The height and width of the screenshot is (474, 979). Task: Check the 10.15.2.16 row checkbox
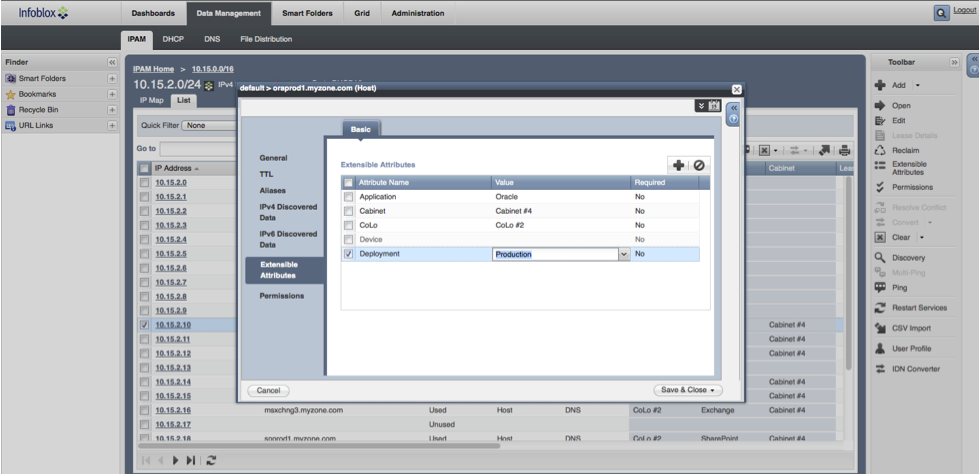(x=145, y=410)
